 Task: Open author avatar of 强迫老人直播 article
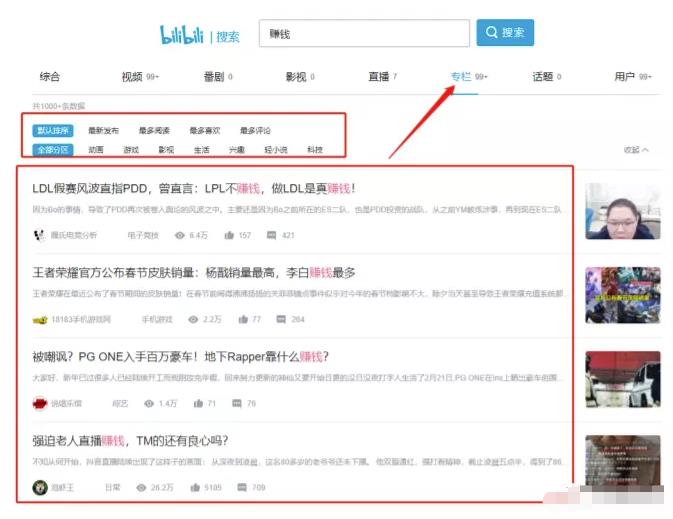[40, 488]
